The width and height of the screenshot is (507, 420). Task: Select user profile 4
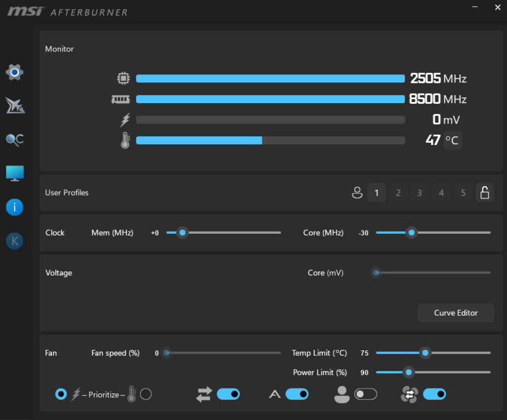coord(441,193)
